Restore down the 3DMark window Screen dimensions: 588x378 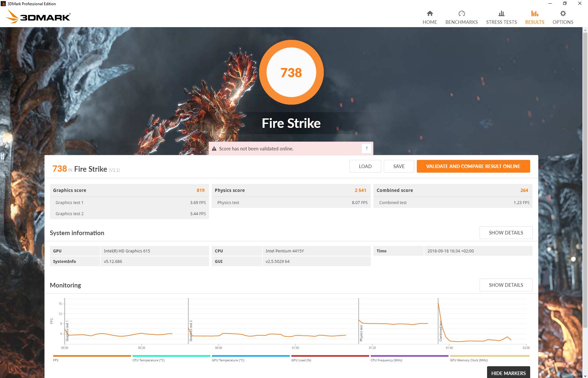(x=565, y=4)
